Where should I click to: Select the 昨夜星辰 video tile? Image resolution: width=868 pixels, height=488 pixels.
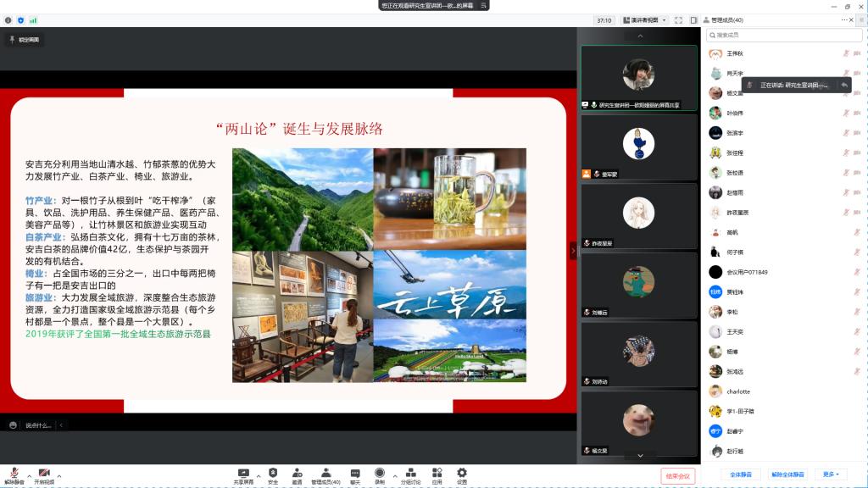pyautogui.click(x=639, y=216)
